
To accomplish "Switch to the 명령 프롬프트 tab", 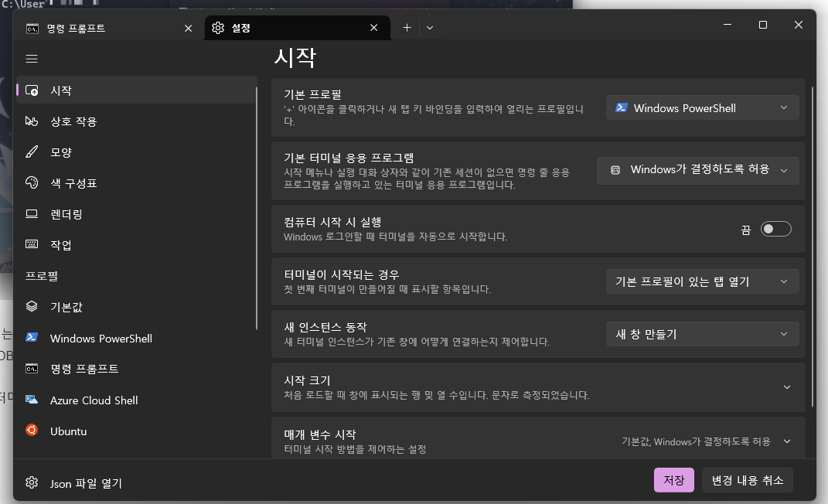I will coord(108,28).
